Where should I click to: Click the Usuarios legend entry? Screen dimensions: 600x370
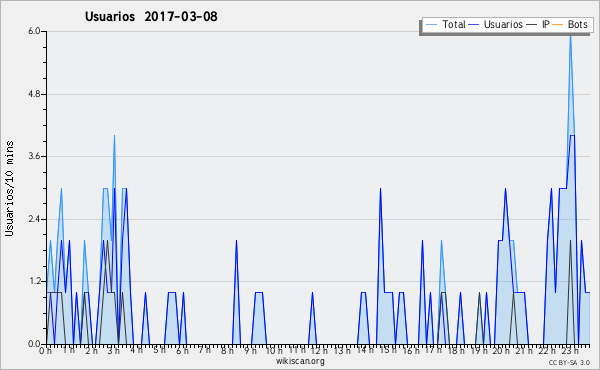coord(496,24)
